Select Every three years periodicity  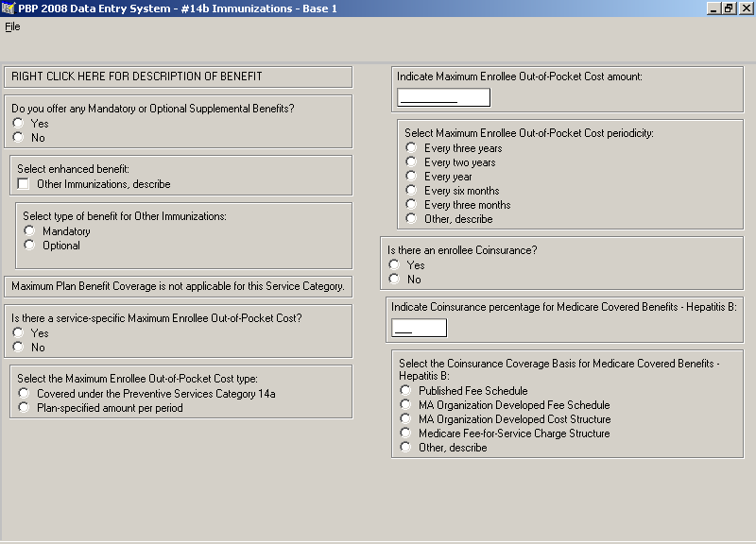click(x=411, y=148)
